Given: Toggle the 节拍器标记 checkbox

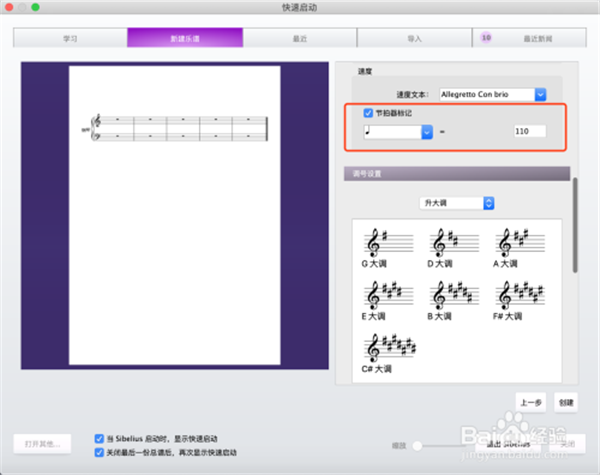Looking at the screenshot, I should tap(368, 113).
